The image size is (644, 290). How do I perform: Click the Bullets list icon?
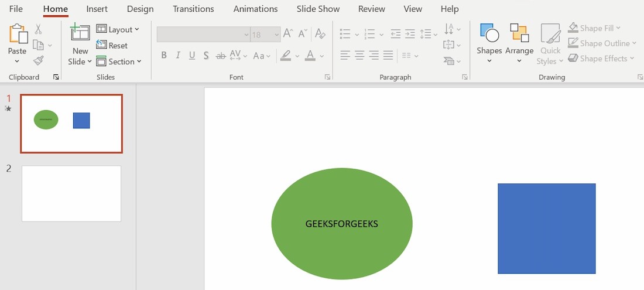tap(345, 34)
